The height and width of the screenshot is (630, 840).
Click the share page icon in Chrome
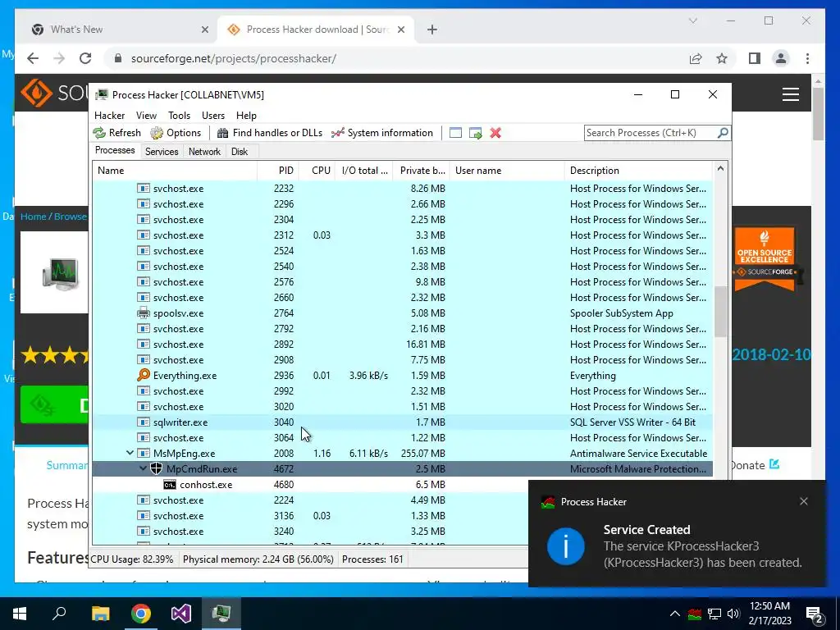click(696, 58)
